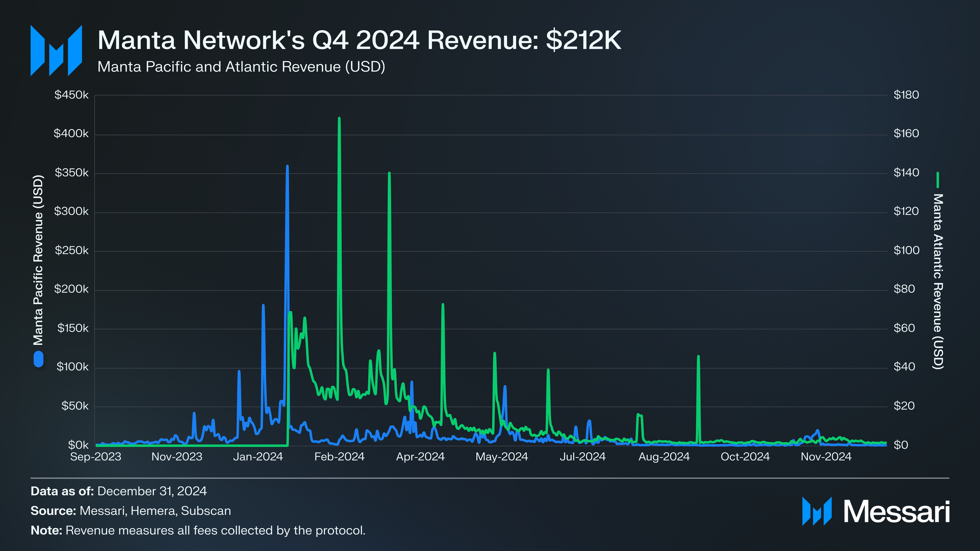Click the Manta Atlantic Revenue (USD) axis label
Image resolution: width=980 pixels, height=551 pixels.
pos(937,281)
